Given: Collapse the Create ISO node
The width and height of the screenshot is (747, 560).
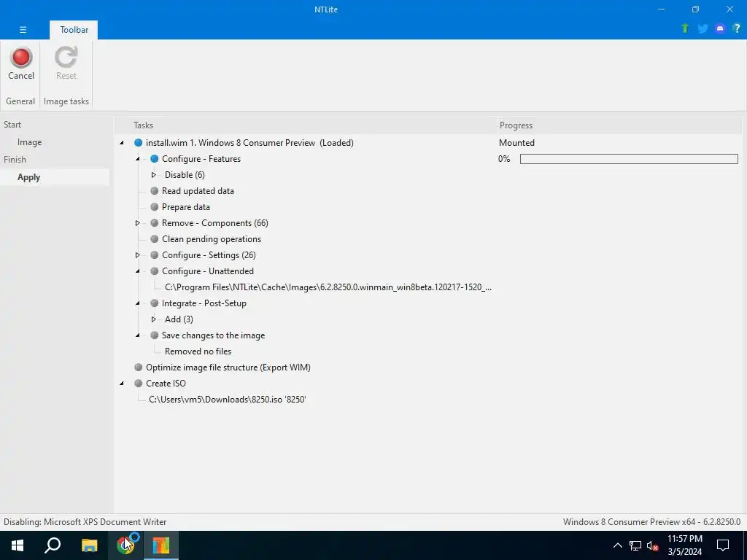Looking at the screenshot, I should 122,384.
